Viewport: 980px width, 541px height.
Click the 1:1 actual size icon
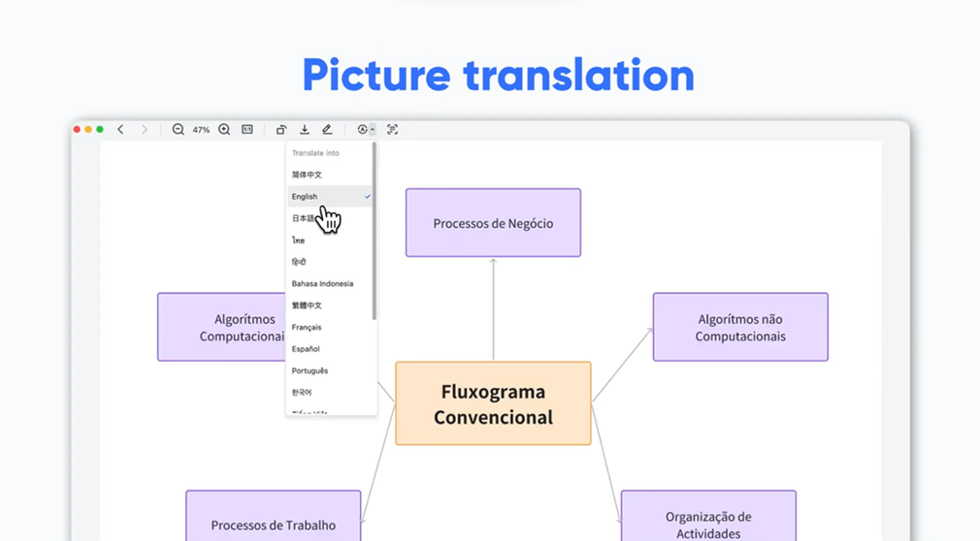[247, 130]
